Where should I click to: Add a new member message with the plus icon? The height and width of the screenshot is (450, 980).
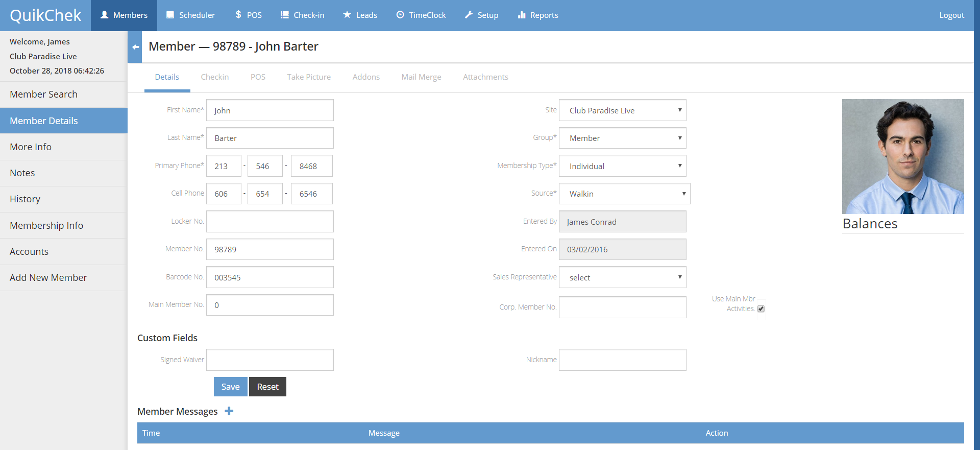(x=229, y=411)
